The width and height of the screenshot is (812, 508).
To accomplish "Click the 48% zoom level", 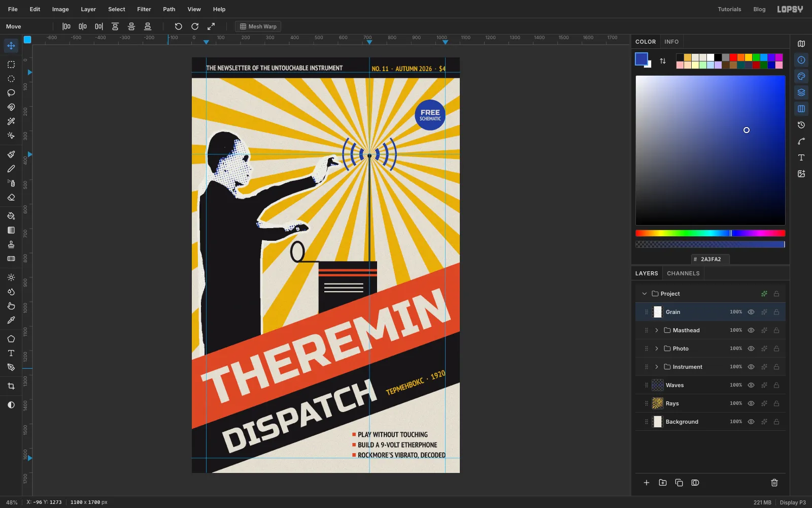I will coord(12,502).
